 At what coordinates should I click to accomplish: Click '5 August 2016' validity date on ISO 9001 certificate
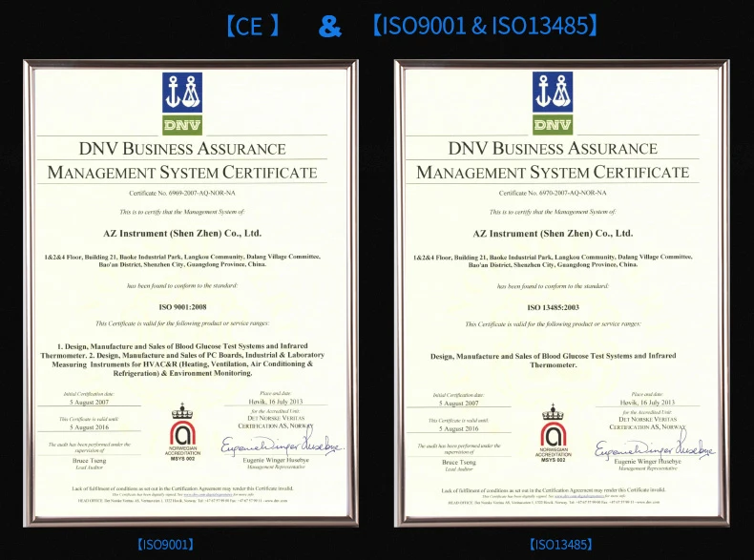click(90, 427)
